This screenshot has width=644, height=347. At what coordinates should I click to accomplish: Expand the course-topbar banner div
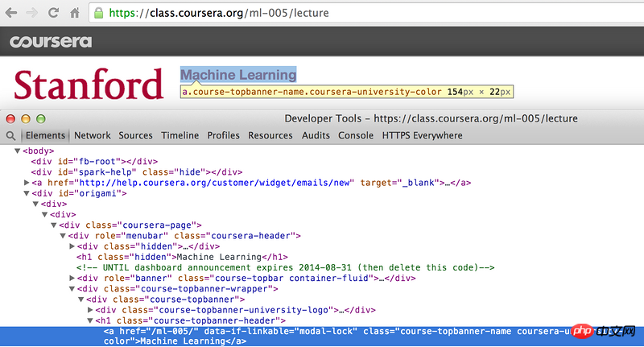72,278
